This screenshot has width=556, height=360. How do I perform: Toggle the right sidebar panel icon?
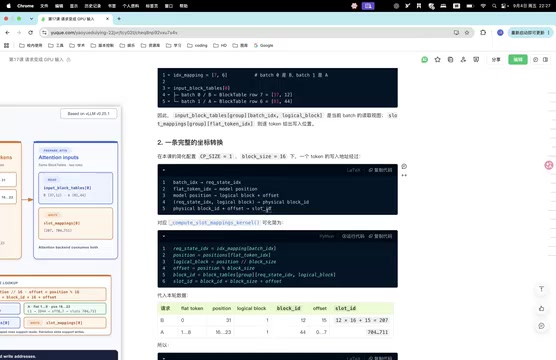pos(545,60)
